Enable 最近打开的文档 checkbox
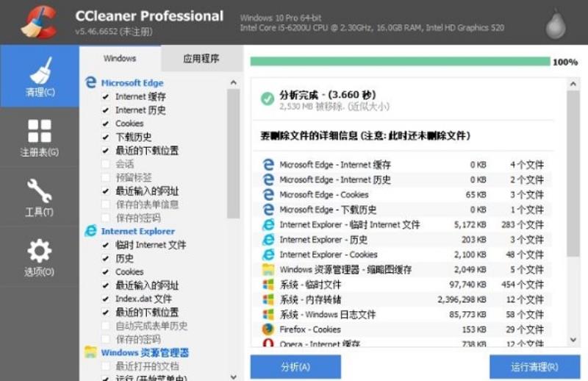 (x=106, y=366)
